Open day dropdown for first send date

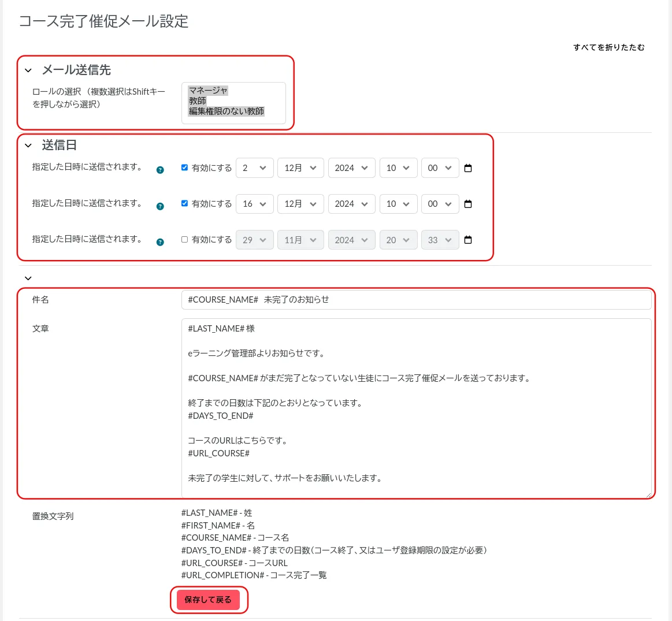(254, 168)
